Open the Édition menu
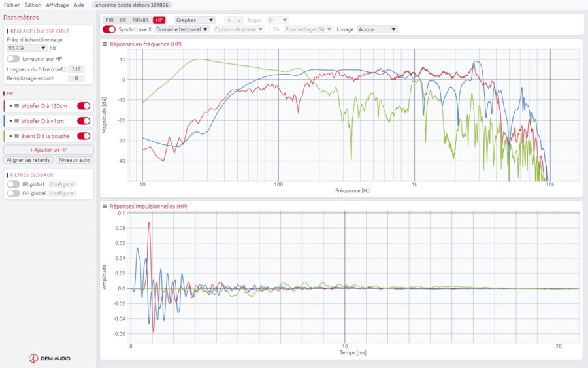 (x=33, y=5)
